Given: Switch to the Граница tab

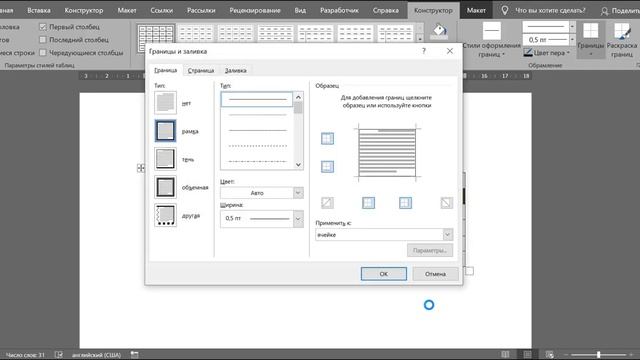Looking at the screenshot, I should click(x=165, y=70).
